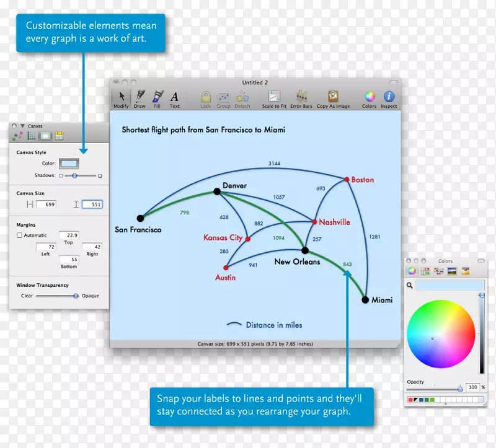Select the color palettes picker mode
Viewport: 496px width, 448px height.
[439, 271]
